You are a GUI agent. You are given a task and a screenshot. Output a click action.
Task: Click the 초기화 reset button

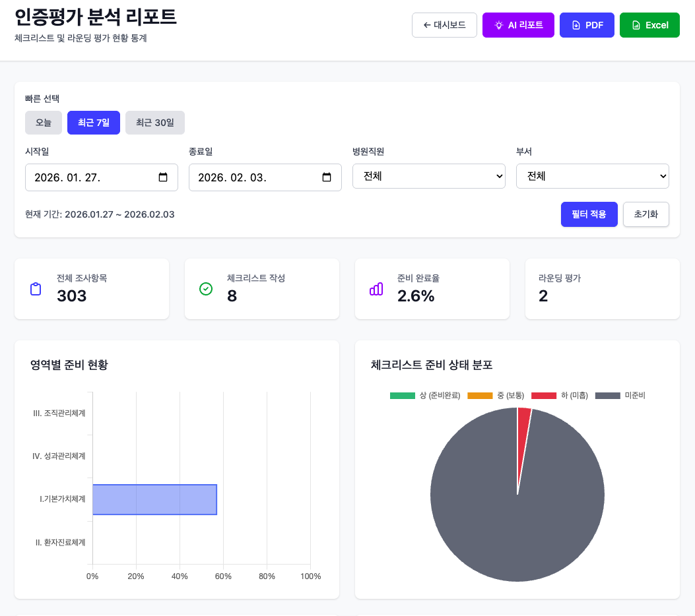pos(645,214)
